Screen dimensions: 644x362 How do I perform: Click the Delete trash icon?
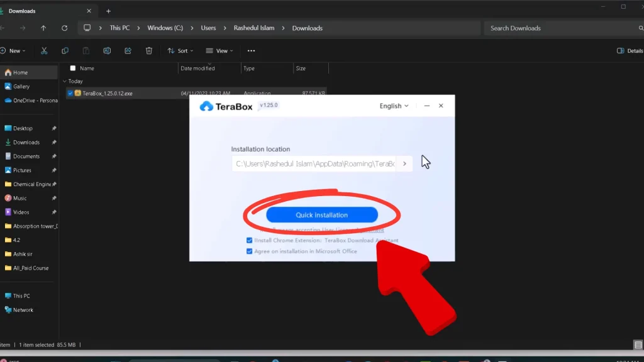(x=148, y=51)
